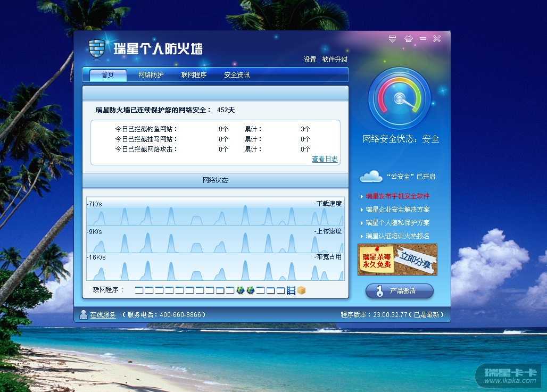
Task: Switch to the 首页 tab
Action: point(108,74)
